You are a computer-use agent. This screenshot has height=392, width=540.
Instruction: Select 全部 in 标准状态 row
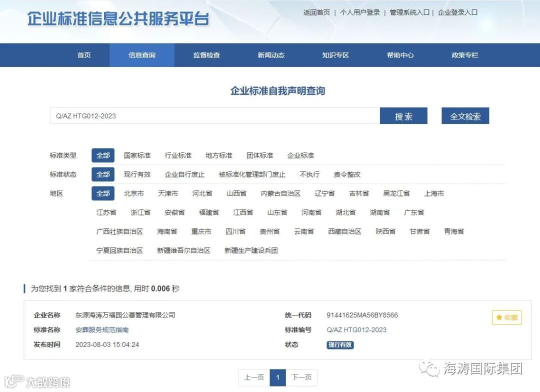coord(103,174)
